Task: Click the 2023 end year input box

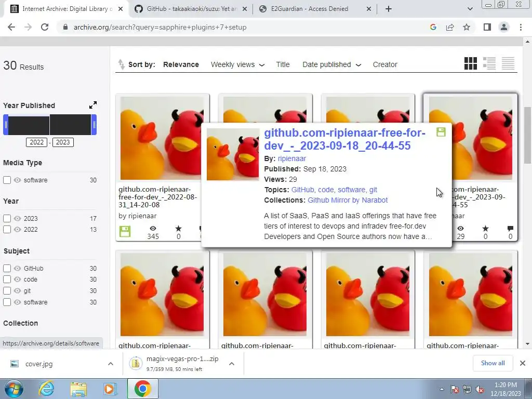Action: click(x=63, y=142)
